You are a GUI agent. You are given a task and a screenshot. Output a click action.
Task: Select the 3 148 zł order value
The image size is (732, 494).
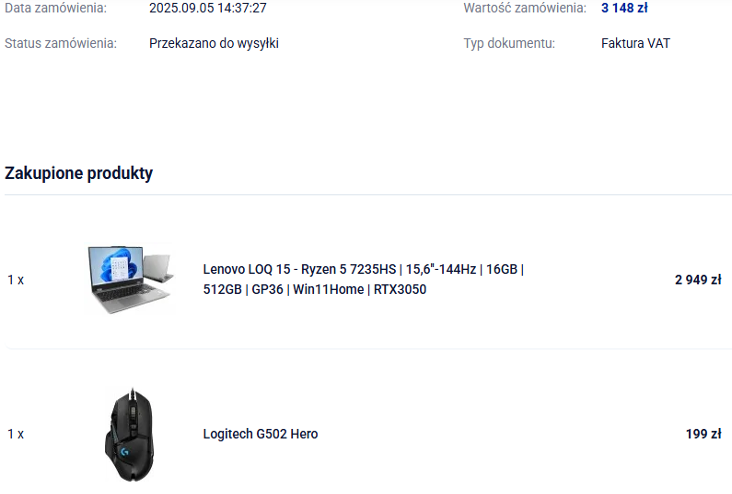coord(624,8)
